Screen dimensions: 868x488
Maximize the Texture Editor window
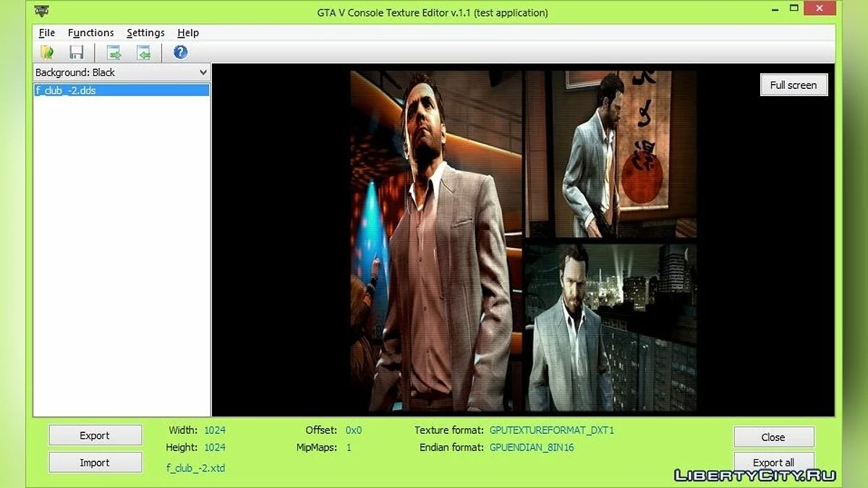[x=793, y=9]
